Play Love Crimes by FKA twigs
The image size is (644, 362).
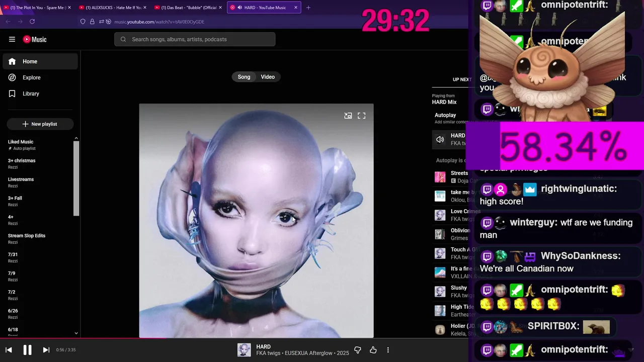(x=451, y=215)
